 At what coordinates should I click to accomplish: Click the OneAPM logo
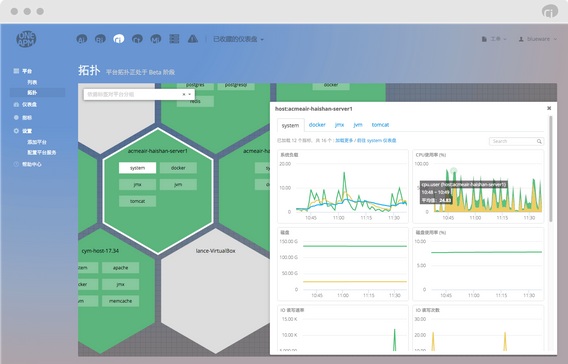[26, 39]
